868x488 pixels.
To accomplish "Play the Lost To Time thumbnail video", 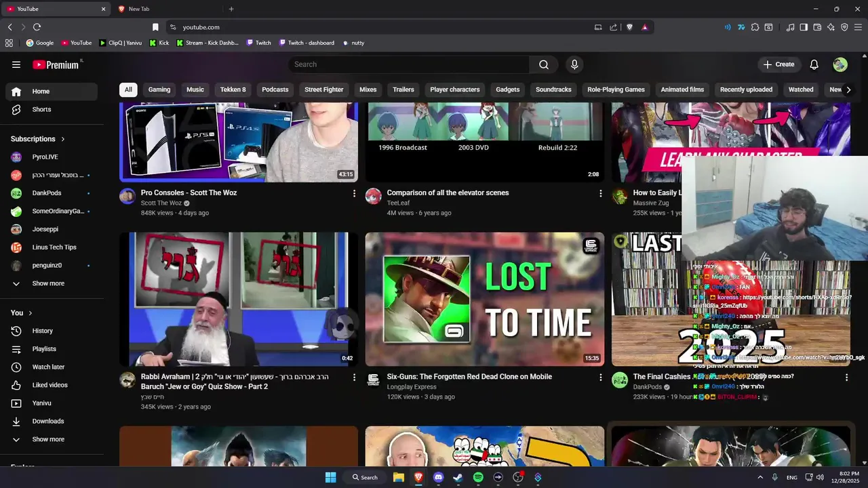I will (485, 299).
